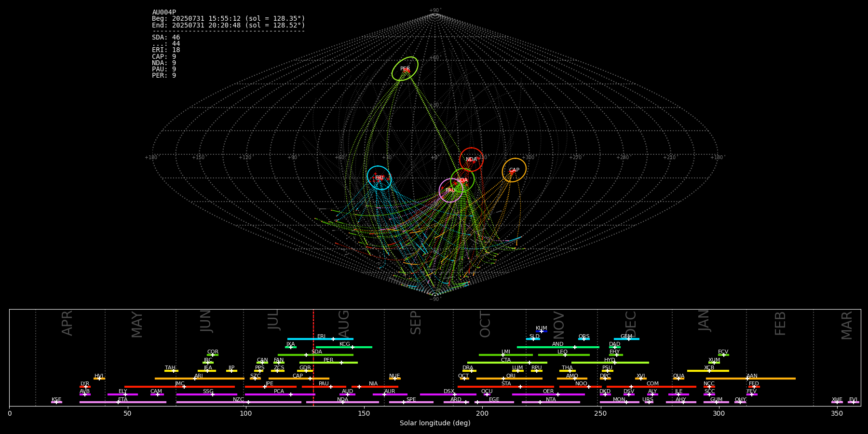
Task: Click the pink PAU radiant circle on sky map
Action: (x=451, y=190)
